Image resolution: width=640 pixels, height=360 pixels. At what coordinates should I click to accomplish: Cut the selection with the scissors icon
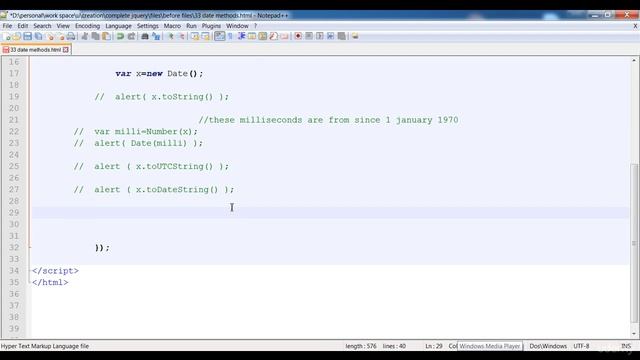coord(84,36)
